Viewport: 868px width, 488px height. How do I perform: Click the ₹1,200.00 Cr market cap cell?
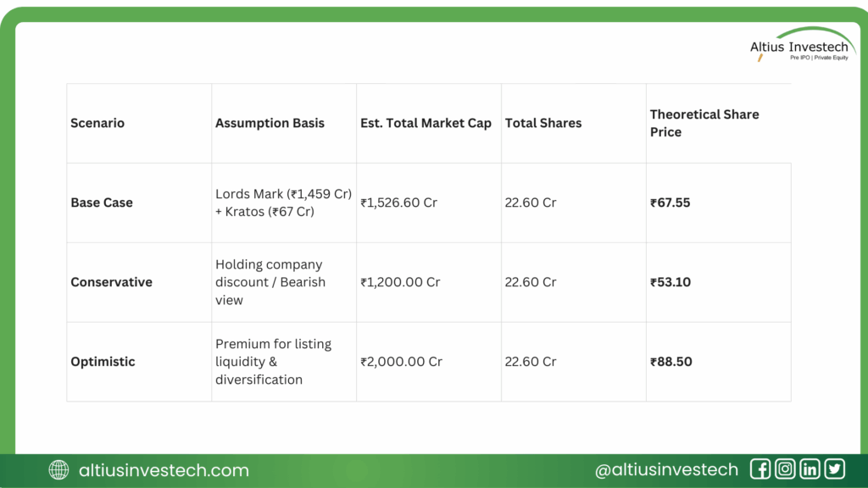[400, 282]
